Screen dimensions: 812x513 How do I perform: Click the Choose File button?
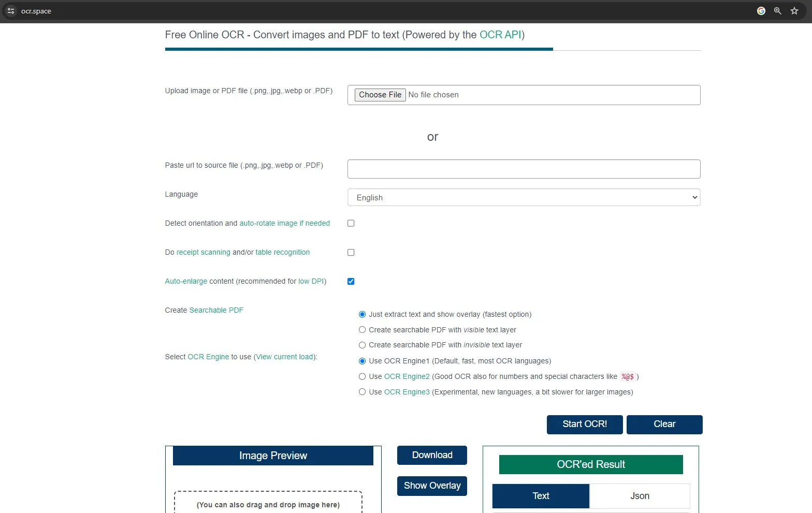[x=380, y=95]
